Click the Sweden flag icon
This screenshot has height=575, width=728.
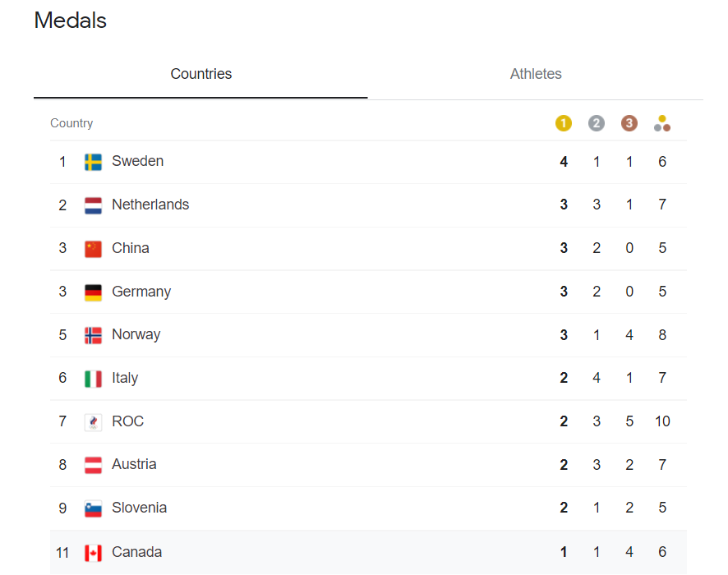tap(93, 162)
